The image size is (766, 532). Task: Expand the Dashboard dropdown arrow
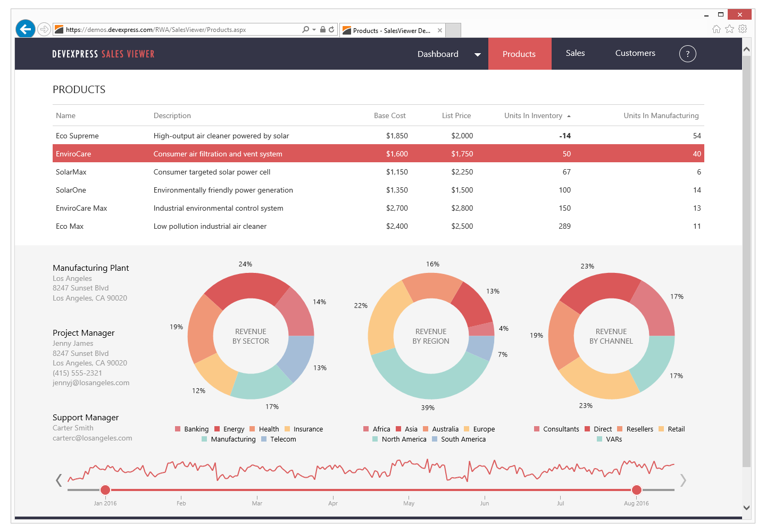(477, 54)
